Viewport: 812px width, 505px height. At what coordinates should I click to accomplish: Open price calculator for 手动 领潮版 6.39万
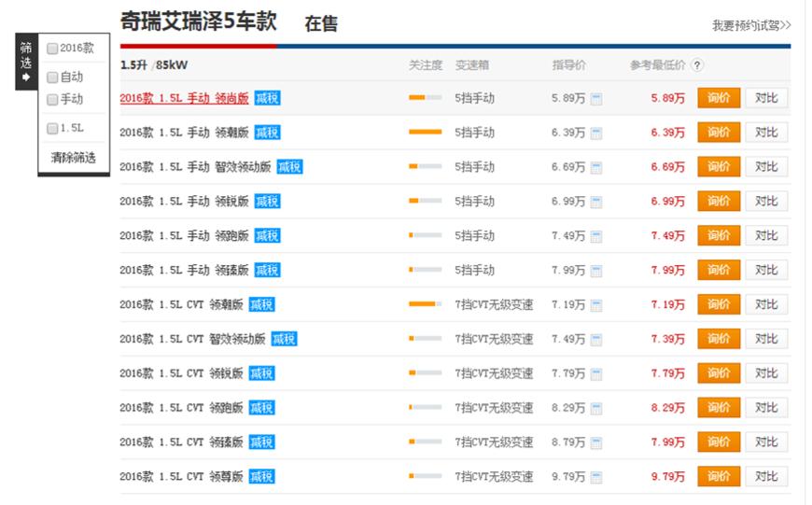pyautogui.click(x=596, y=133)
